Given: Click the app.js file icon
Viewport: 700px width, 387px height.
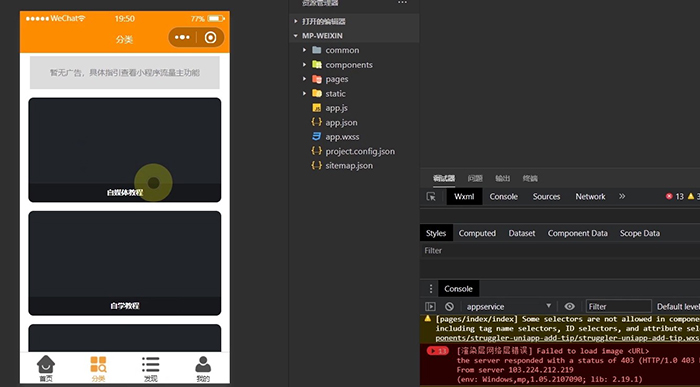Looking at the screenshot, I should coord(317,108).
